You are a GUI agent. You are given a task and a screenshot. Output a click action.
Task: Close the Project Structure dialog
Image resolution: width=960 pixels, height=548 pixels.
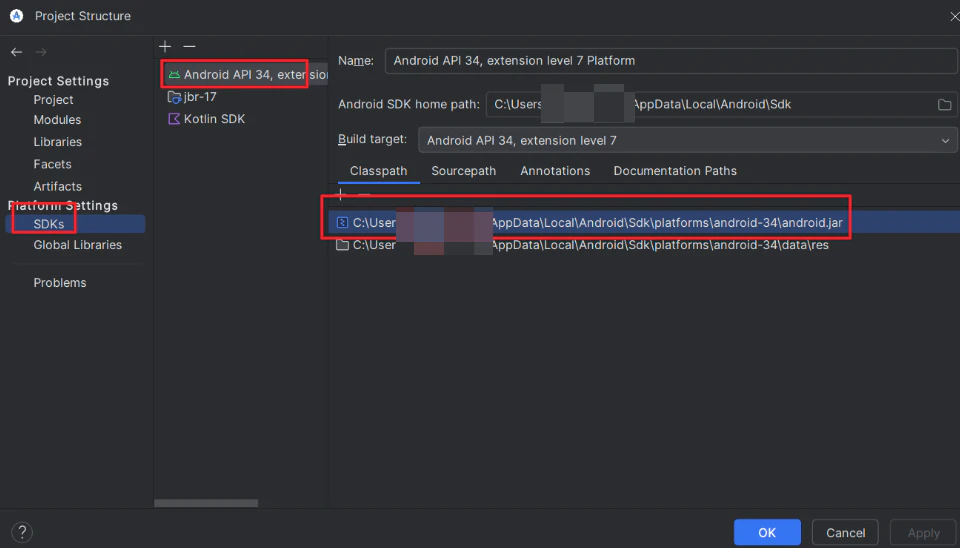(x=954, y=17)
